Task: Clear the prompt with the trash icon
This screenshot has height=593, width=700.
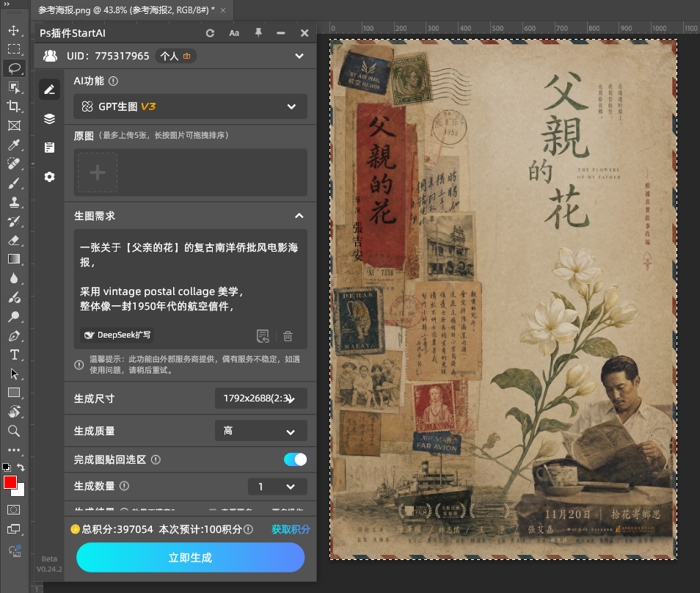Action: (288, 336)
